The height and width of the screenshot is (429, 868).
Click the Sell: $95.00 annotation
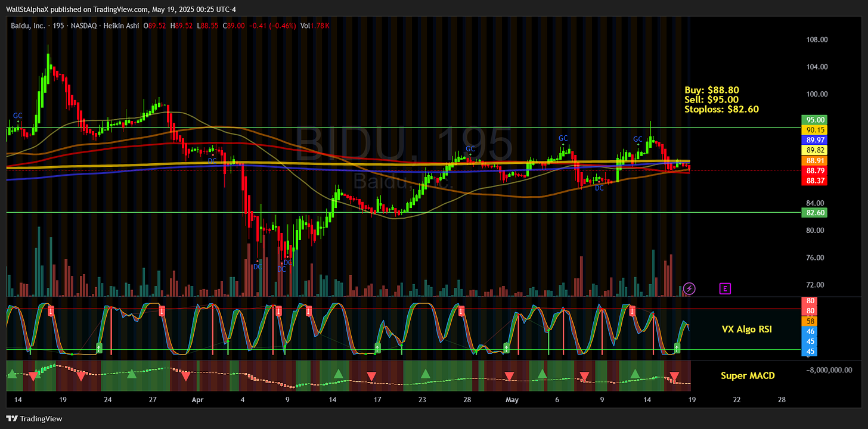pos(711,100)
